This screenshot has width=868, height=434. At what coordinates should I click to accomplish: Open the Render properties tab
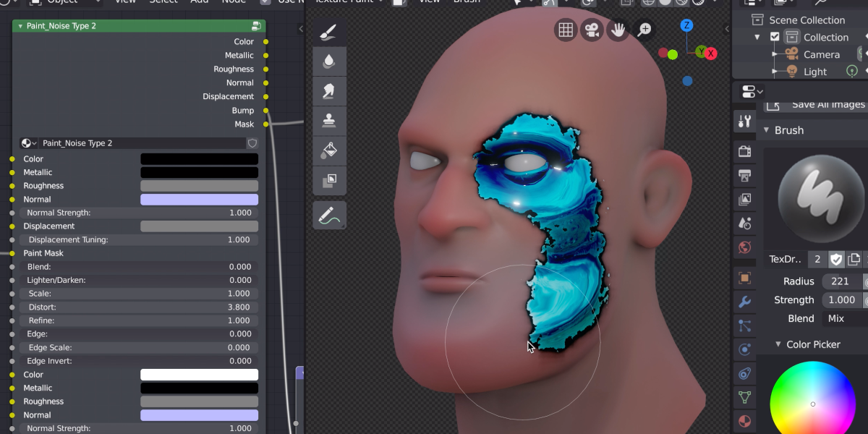click(x=744, y=150)
